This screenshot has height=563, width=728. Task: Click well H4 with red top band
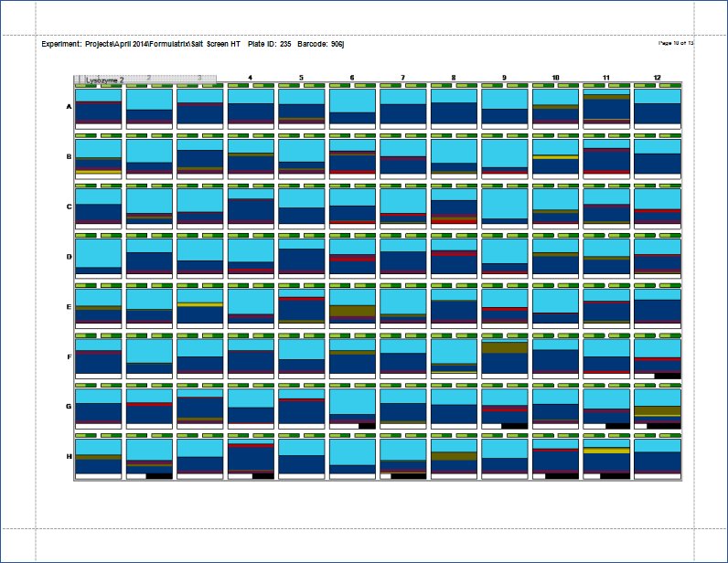tap(251, 457)
